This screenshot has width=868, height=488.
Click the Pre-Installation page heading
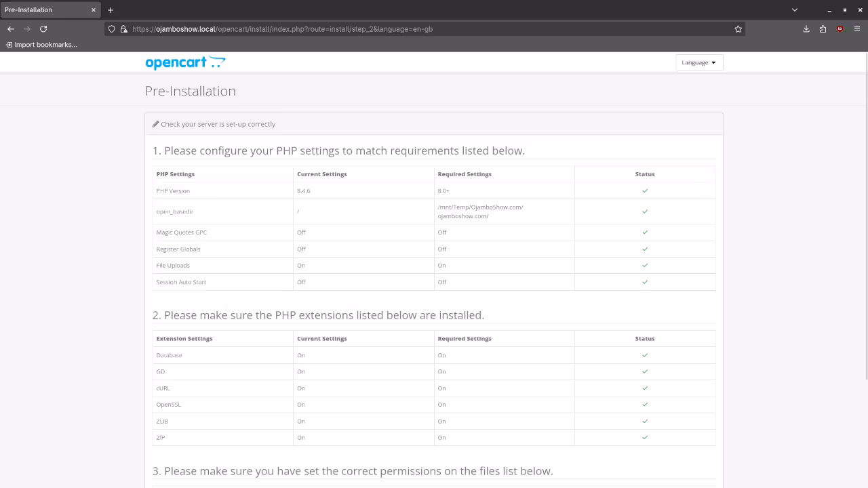click(191, 91)
